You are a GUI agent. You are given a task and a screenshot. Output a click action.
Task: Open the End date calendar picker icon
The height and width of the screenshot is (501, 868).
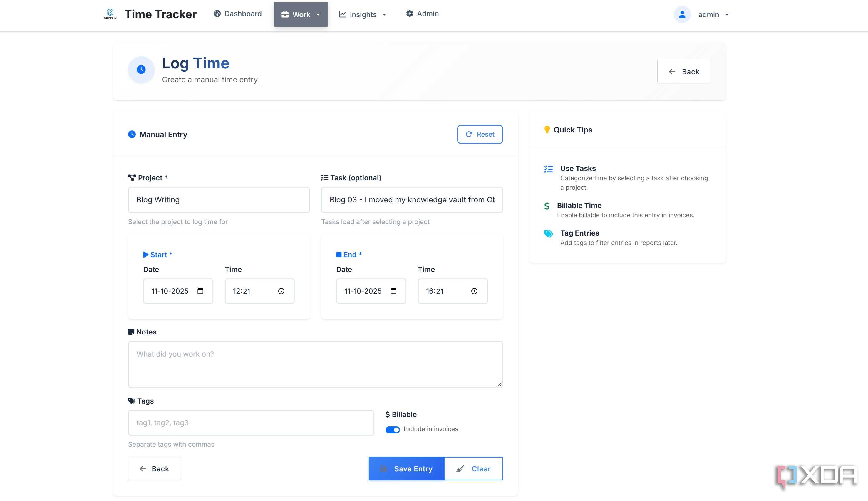coord(393,291)
